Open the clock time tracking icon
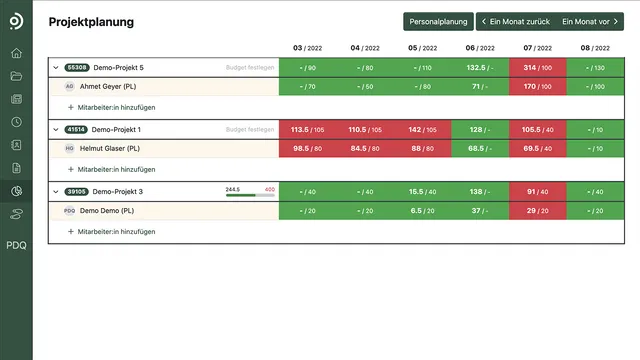Screen dimensions: 640x360 pos(16,122)
